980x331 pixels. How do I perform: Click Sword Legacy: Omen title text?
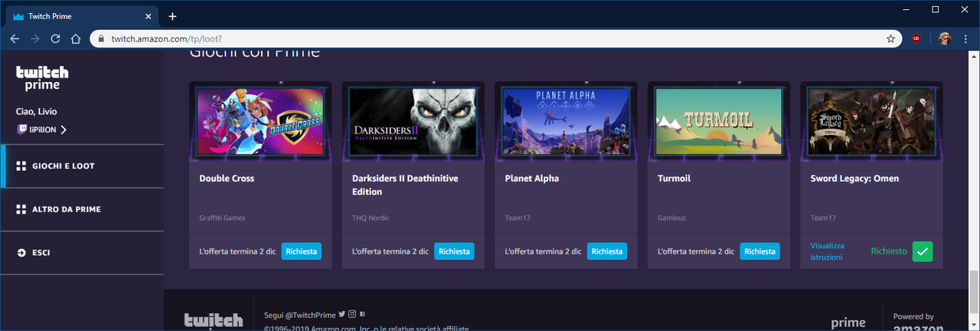coord(854,179)
